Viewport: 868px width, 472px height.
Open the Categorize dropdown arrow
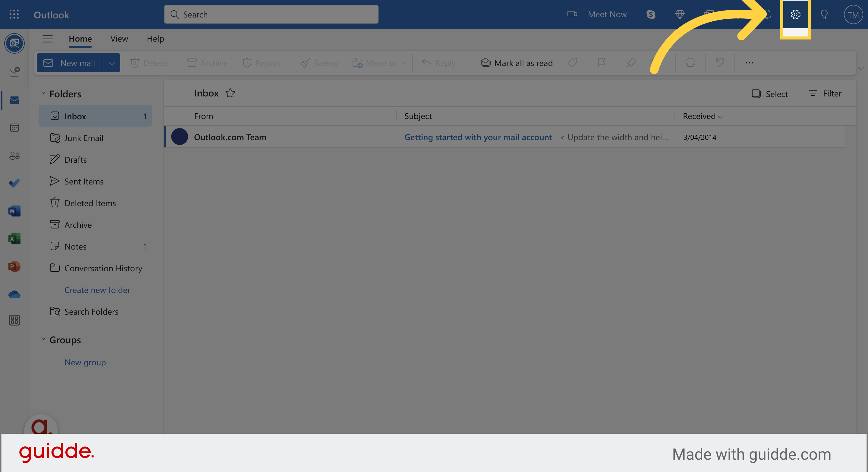[584, 63]
